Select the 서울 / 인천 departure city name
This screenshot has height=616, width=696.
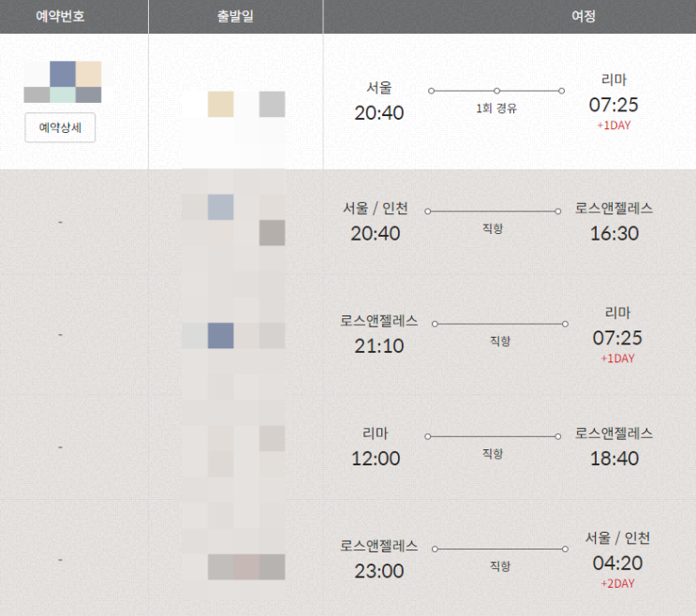pyautogui.click(x=376, y=209)
